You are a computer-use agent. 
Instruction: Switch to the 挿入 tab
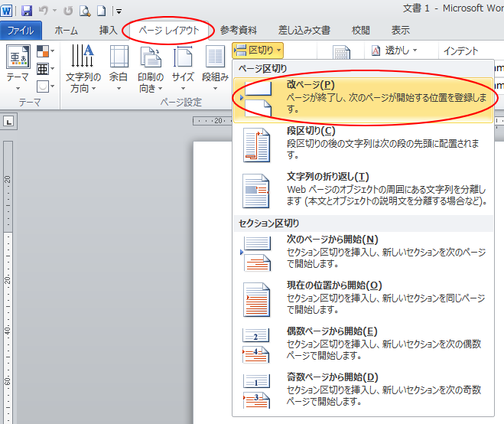tap(109, 31)
